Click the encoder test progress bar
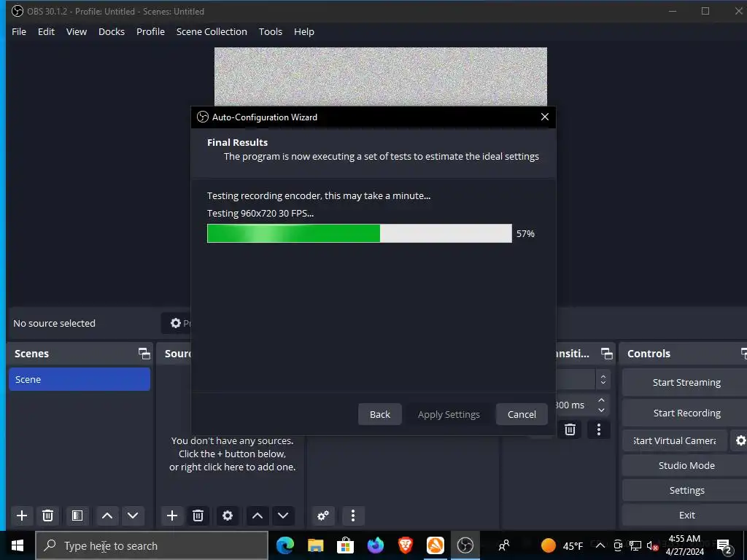The image size is (747, 560). [360, 233]
